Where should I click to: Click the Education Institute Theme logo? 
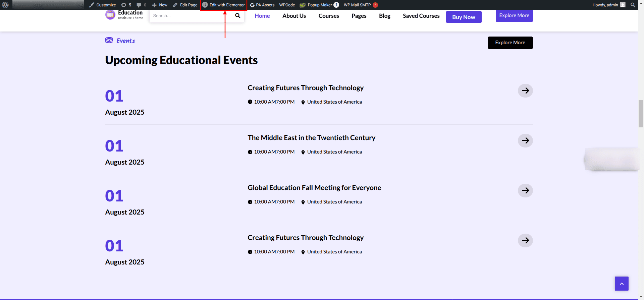[x=124, y=15]
